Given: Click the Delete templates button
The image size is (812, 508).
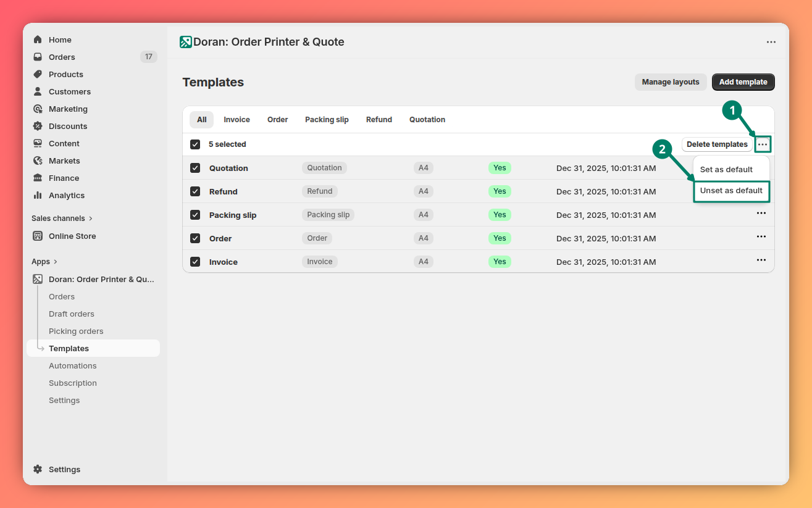Looking at the screenshot, I should (717, 144).
